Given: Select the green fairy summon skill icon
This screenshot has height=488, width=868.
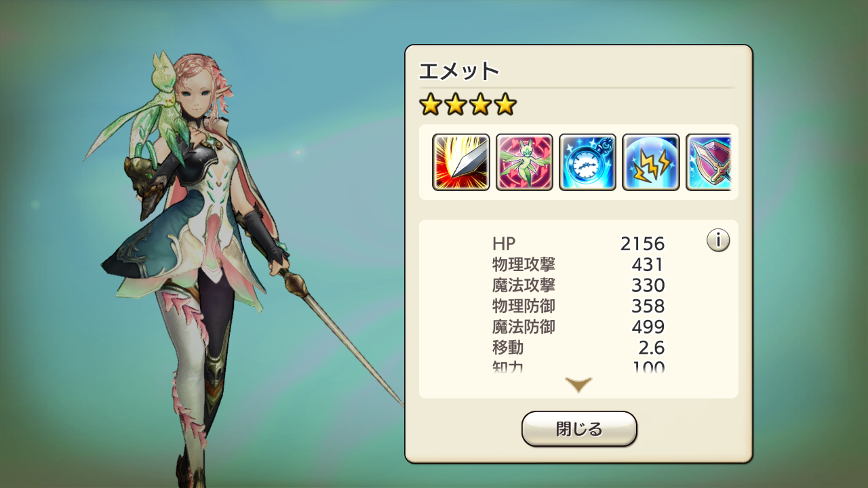Looking at the screenshot, I should (524, 162).
